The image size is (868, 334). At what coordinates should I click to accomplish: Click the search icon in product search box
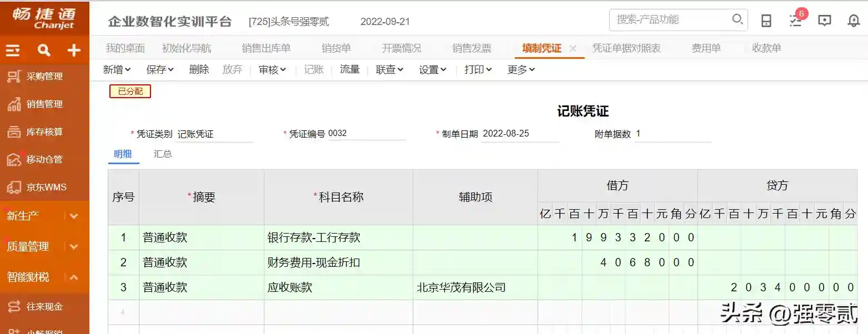[x=737, y=19]
